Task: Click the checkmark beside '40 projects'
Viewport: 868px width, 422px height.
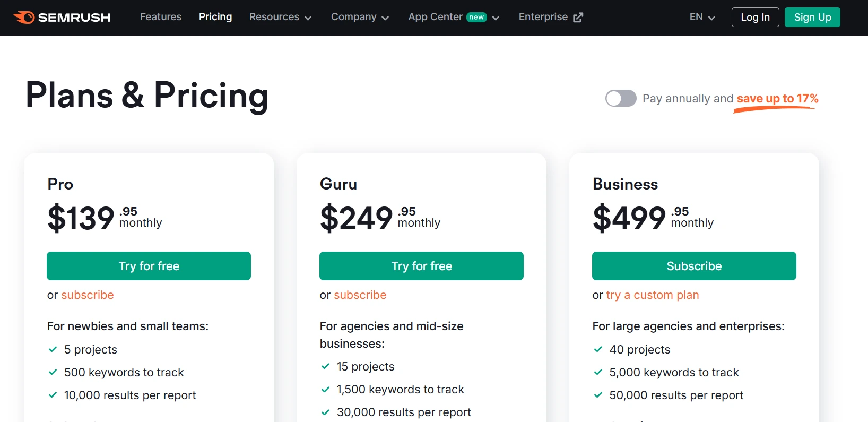Action: click(x=598, y=349)
